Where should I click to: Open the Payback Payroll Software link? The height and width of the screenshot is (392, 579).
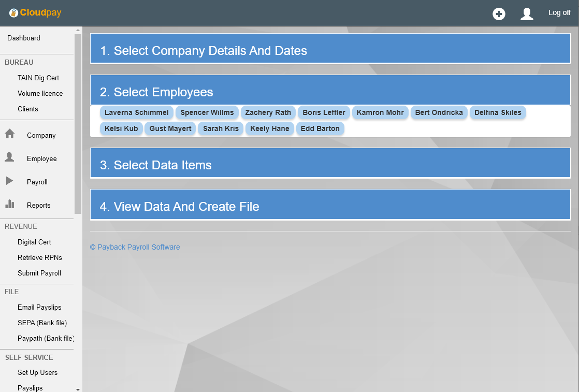(x=135, y=247)
